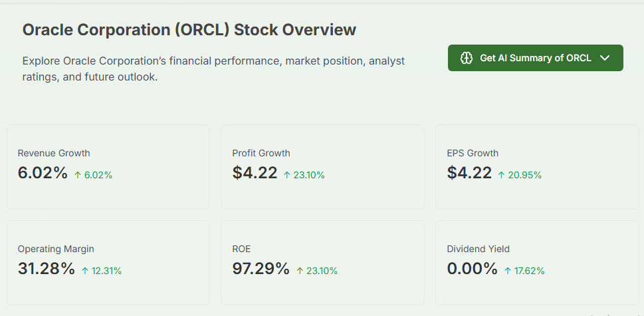The height and width of the screenshot is (316, 644).
Task: Click the brain icon on AI Summary button
Action: click(467, 58)
